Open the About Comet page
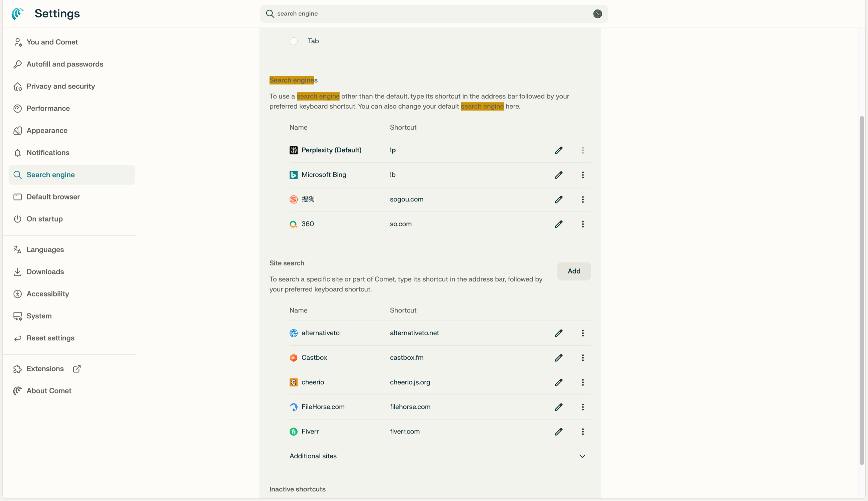Viewport: 868px width, 501px height. click(x=49, y=391)
